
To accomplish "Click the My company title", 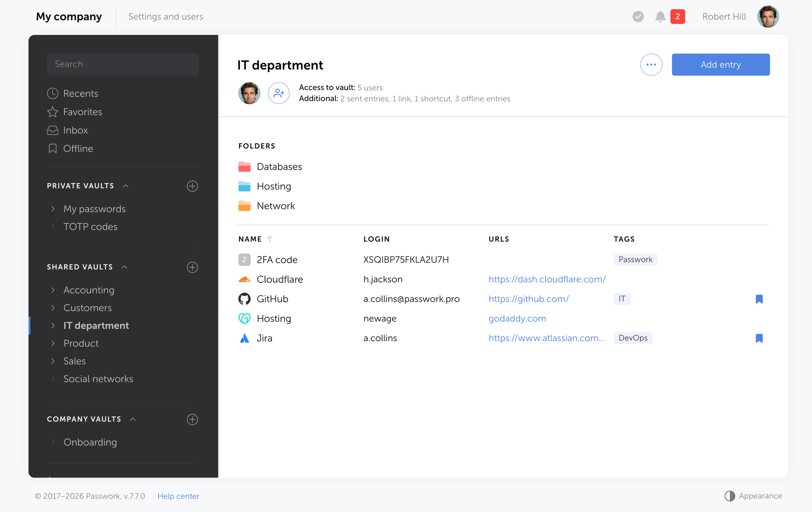I will [x=69, y=17].
